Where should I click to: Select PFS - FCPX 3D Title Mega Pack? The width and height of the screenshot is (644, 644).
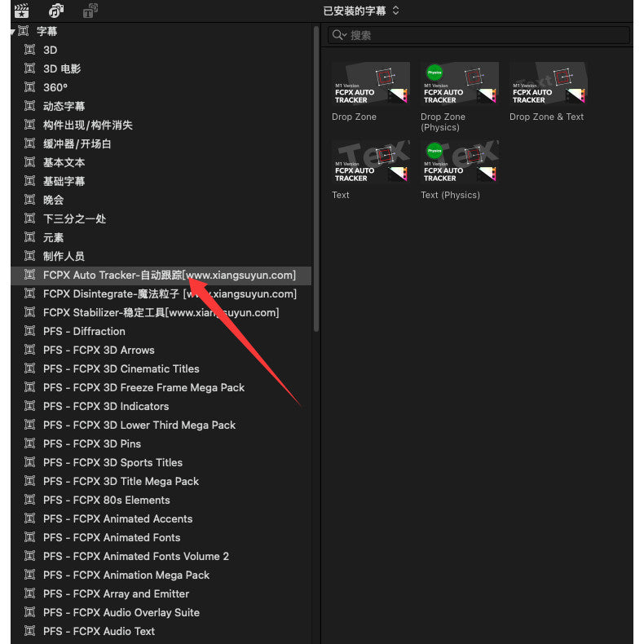161,481
